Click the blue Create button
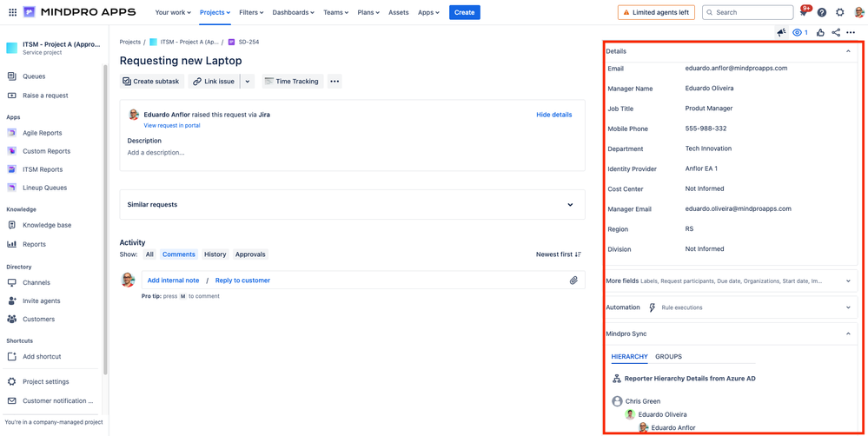The image size is (868, 436). tap(465, 12)
